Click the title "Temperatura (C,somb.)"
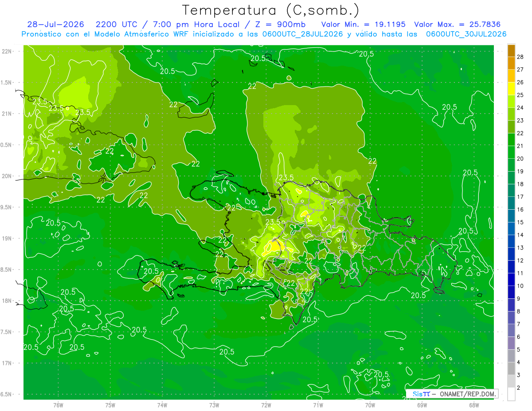Viewport: 532px width, 411px height. [x=270, y=10]
